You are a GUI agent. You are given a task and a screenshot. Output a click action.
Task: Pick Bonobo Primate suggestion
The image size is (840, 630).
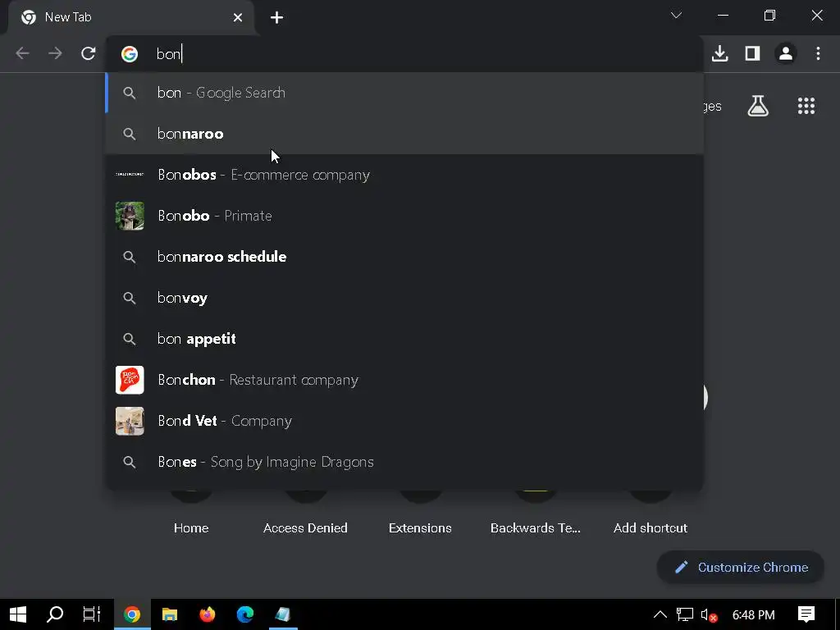click(404, 216)
